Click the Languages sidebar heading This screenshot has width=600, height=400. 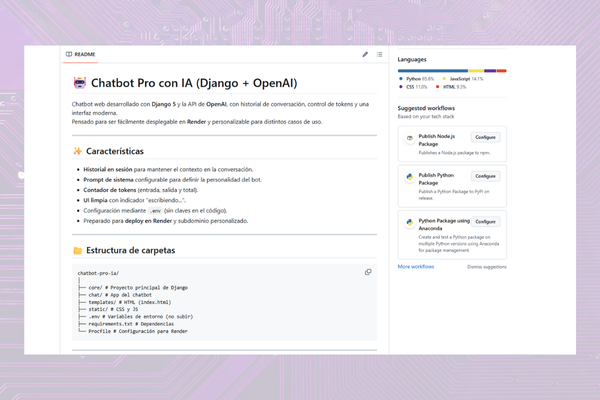coord(412,59)
